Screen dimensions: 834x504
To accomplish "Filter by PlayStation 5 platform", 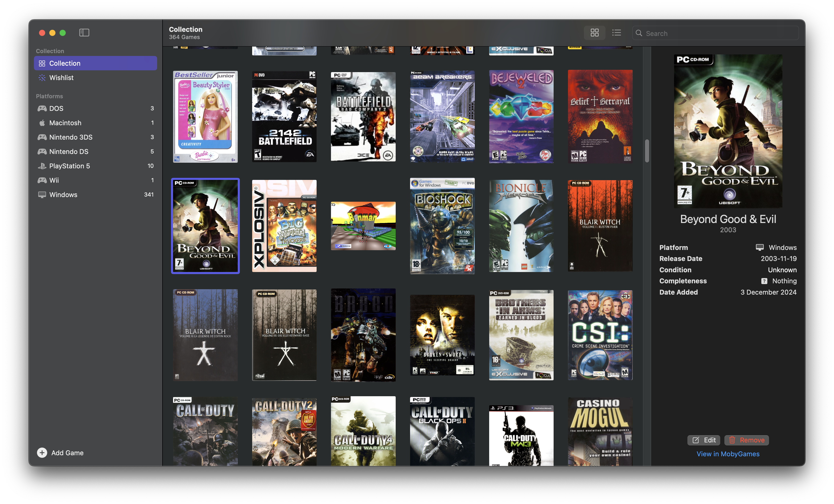I will pos(69,166).
